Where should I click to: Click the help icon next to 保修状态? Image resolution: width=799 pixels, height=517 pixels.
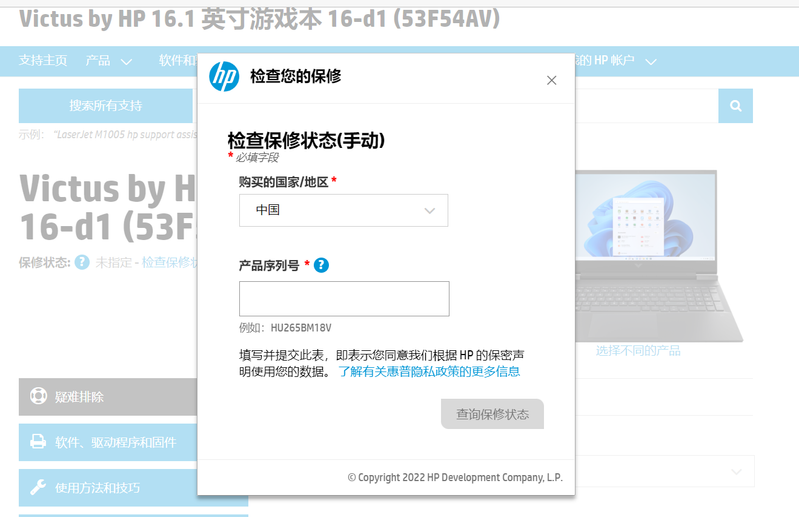tap(83, 262)
